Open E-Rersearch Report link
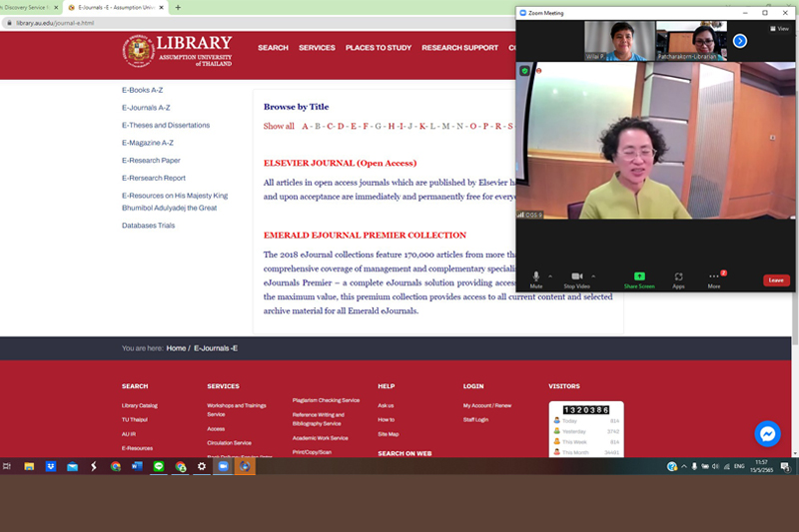 (154, 178)
